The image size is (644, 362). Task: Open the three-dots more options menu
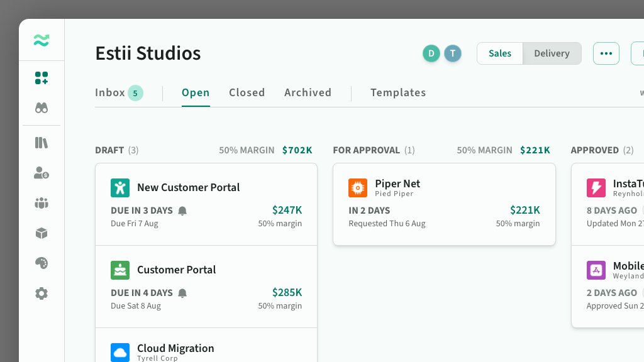(606, 53)
